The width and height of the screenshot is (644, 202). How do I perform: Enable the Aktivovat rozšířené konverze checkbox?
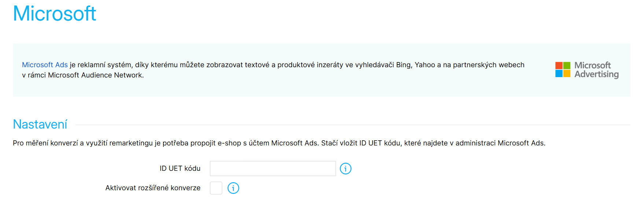pos(216,188)
